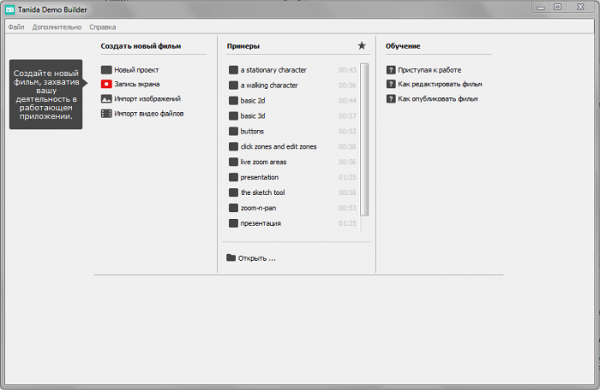The height and width of the screenshot is (390, 600).
Task: Open Как опубликовать фильм tutorial
Action: [438, 99]
